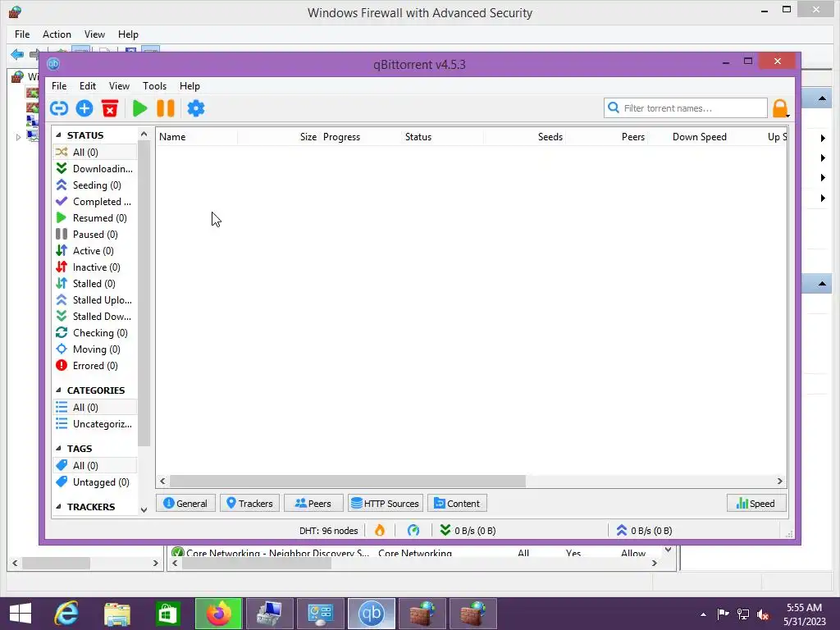Viewport: 840px width, 630px height.
Task: Toggle the Speed graph button
Action: 756,504
